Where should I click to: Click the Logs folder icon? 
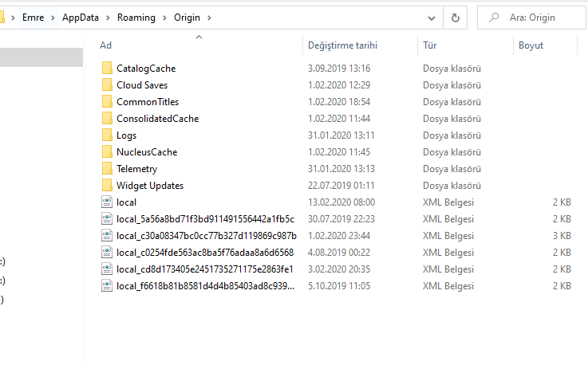(107, 135)
